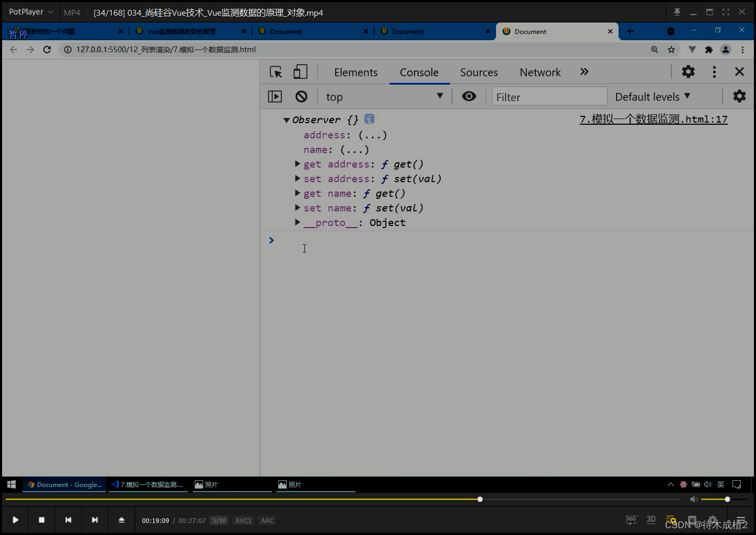Toggle the device toolbar in DevTools

click(x=300, y=72)
